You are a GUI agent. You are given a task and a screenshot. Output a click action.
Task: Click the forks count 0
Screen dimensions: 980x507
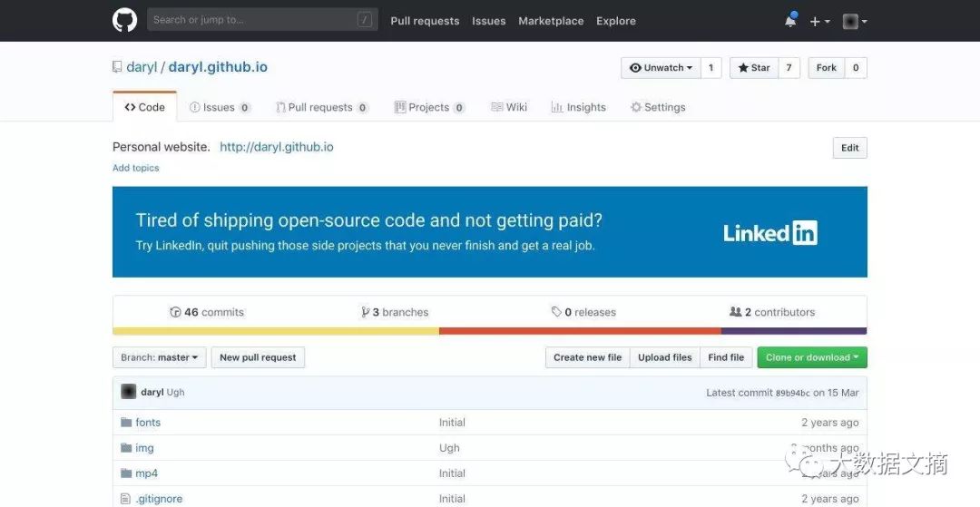pyautogui.click(x=856, y=67)
